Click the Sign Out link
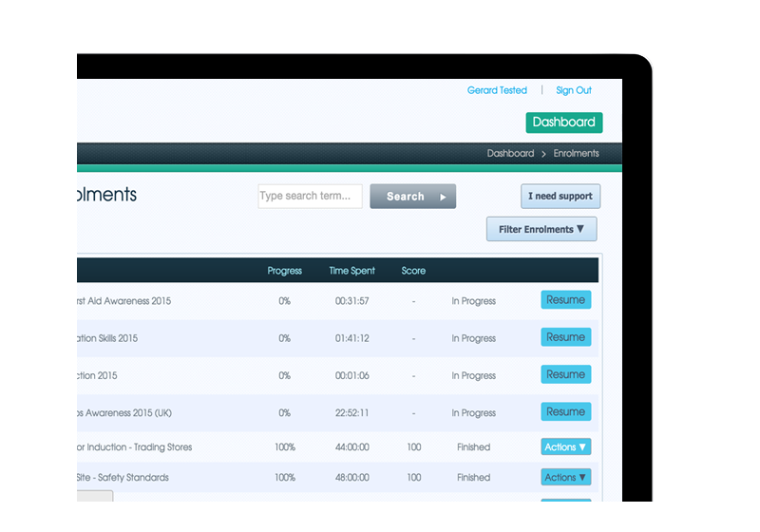 pyautogui.click(x=573, y=90)
